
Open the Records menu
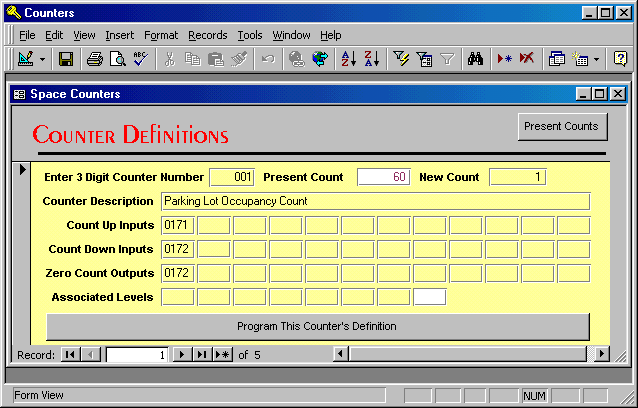click(x=207, y=35)
